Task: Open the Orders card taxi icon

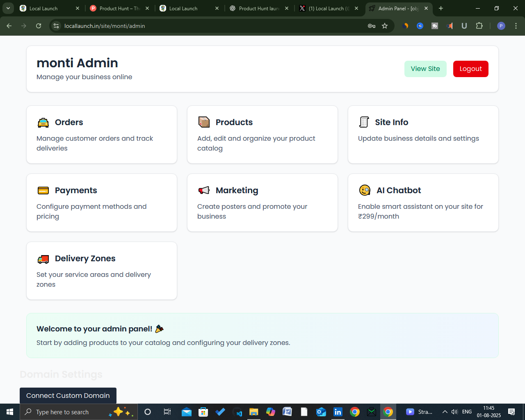Action: pyautogui.click(x=43, y=122)
